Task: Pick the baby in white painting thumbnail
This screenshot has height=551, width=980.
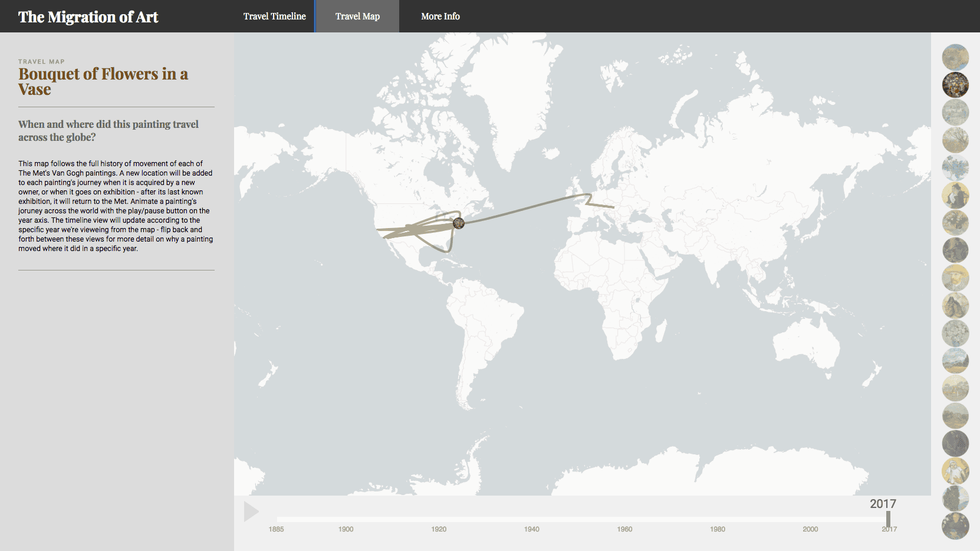Action: pos(955,471)
